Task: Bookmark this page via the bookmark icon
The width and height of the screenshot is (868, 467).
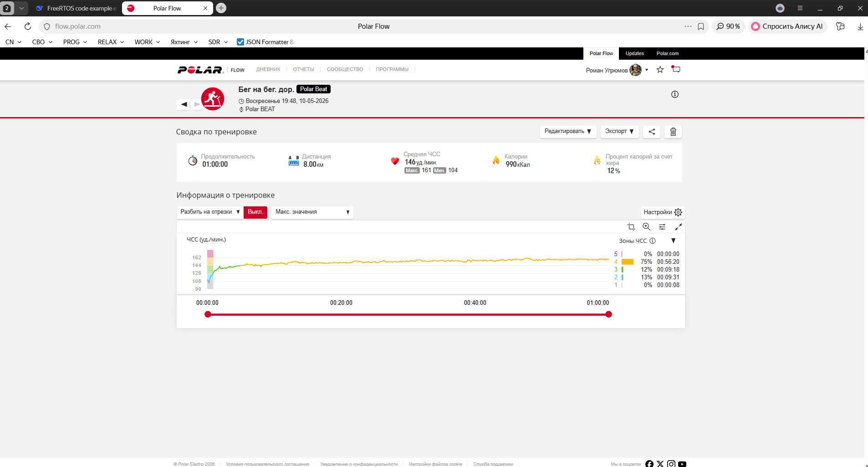Action: point(701,26)
